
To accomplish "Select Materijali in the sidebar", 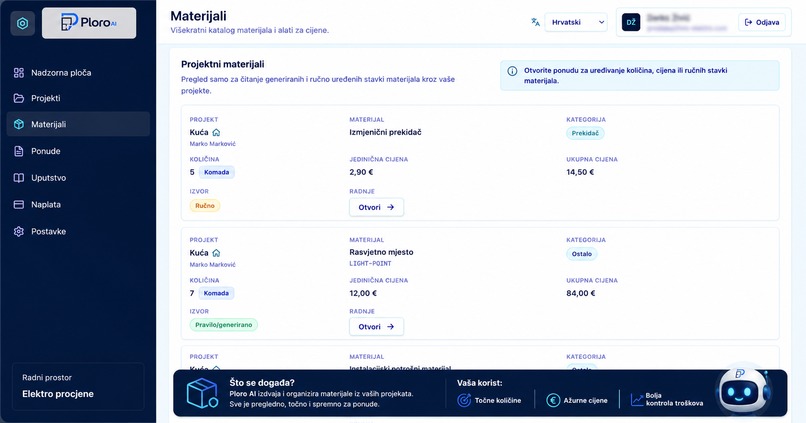I will (x=78, y=124).
